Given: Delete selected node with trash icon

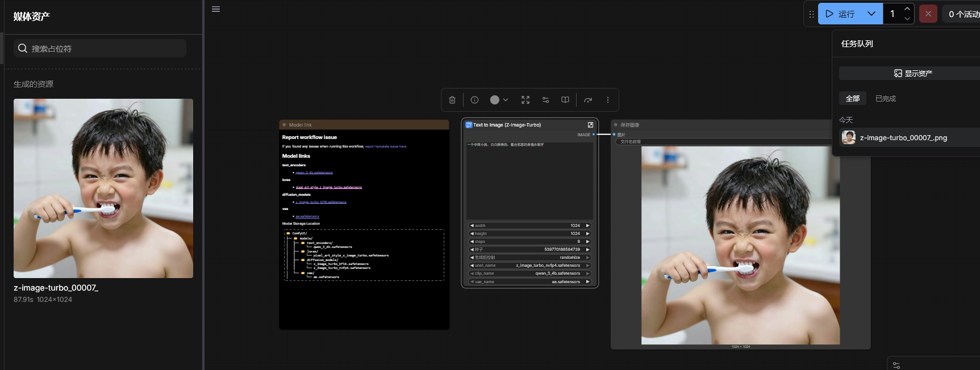Looking at the screenshot, I should point(452,100).
